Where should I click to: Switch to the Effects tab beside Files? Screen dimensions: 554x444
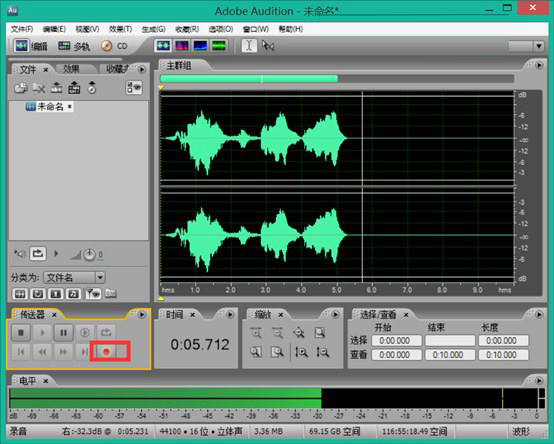71,69
